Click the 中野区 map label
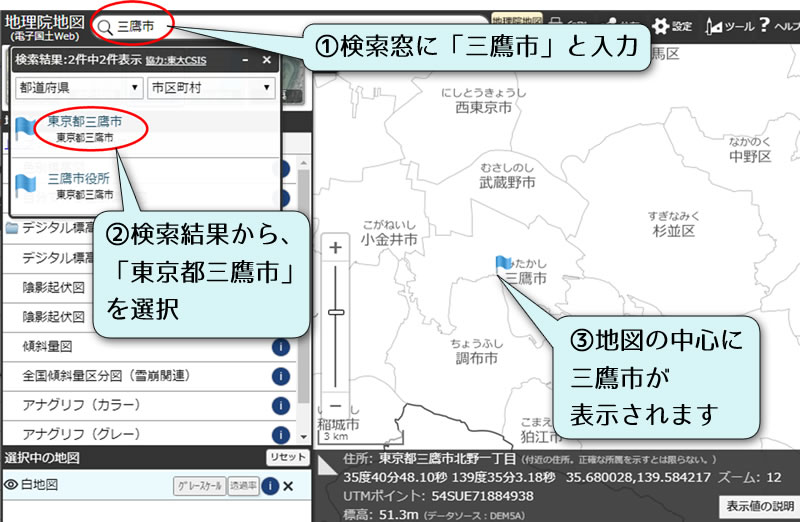800x522 pixels. [x=750, y=156]
